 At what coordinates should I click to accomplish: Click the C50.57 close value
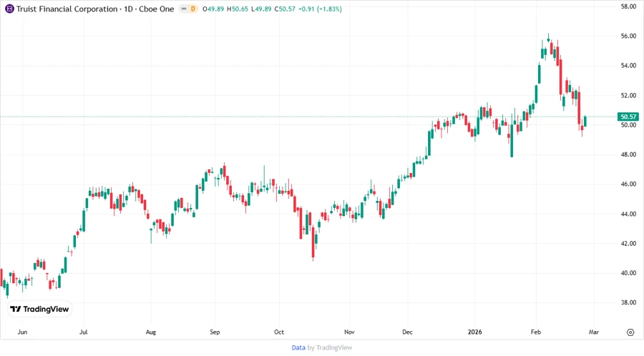[285, 9]
